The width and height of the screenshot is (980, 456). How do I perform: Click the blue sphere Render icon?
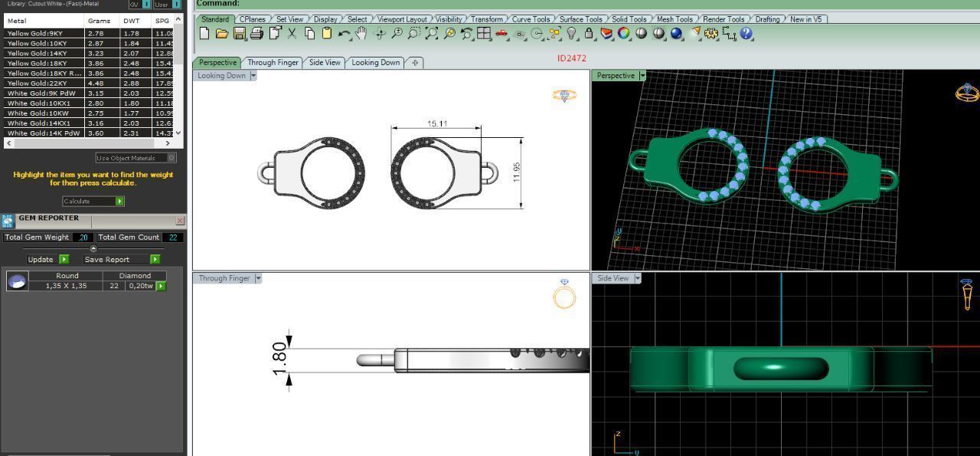[677, 33]
